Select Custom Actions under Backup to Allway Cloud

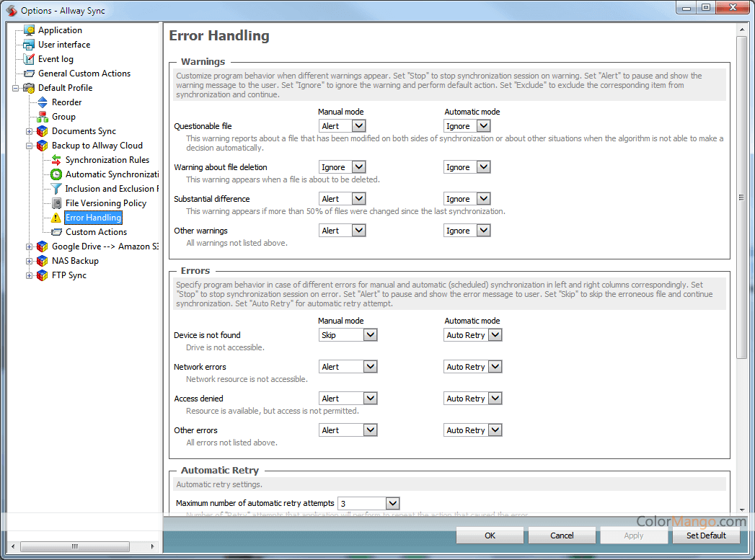96,232
